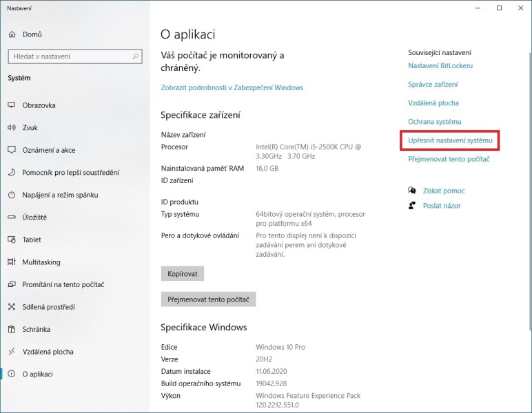
Task: Open Napájení a režim spánku power icon
Action: pyautogui.click(x=12, y=195)
